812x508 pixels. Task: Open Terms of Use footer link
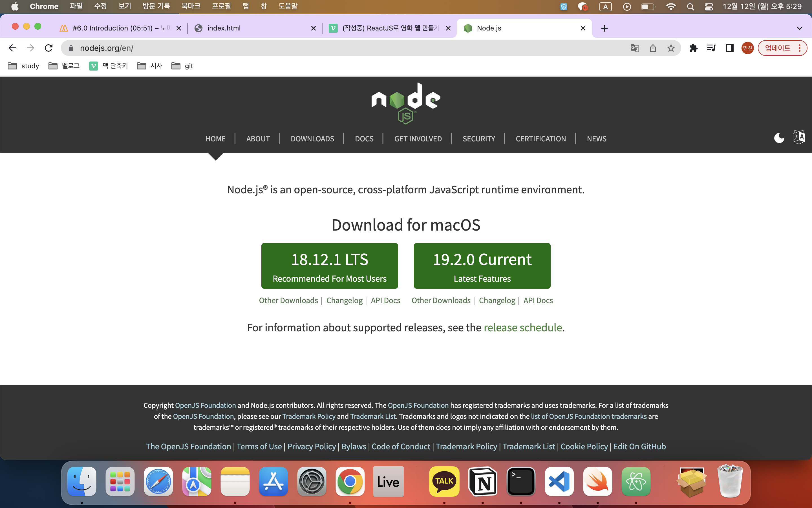click(259, 446)
